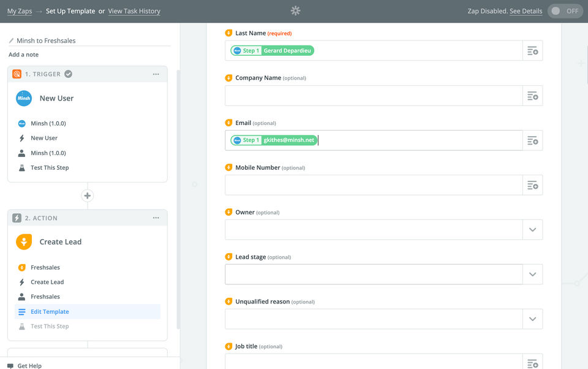This screenshot has width=588, height=369.
Task: Open insert-field picker for Last Name
Action: 532,51
